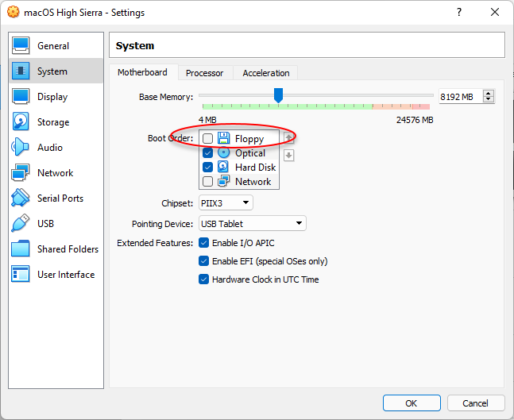Screen dimensions: 514x420
Task: Click the red zone of memory slider scale
Action: click(x=421, y=106)
